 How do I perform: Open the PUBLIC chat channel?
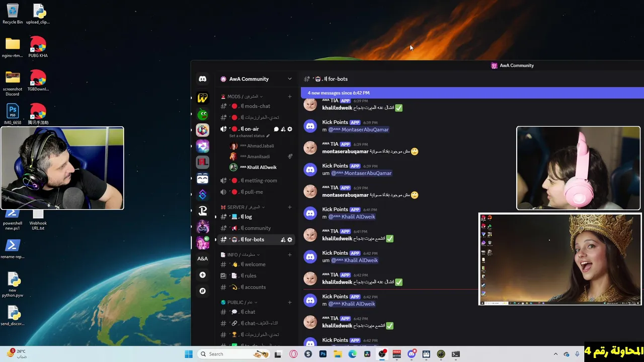(x=257, y=312)
